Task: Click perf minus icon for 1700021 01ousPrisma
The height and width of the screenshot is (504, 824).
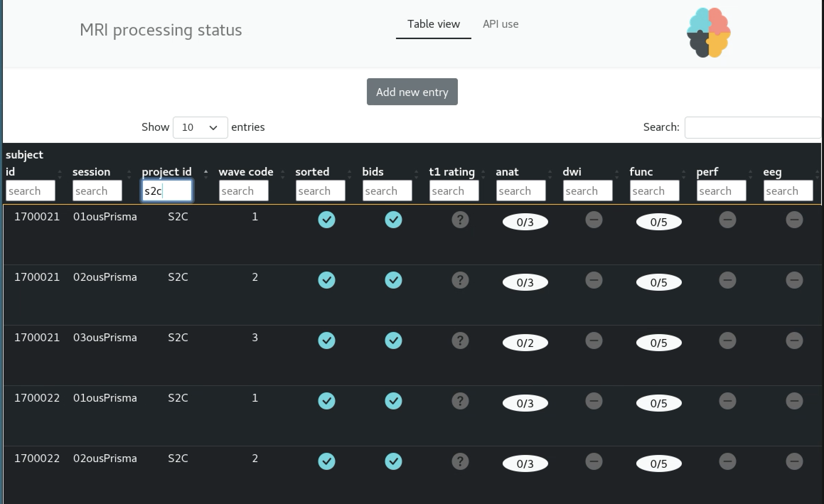Action: coord(727,220)
